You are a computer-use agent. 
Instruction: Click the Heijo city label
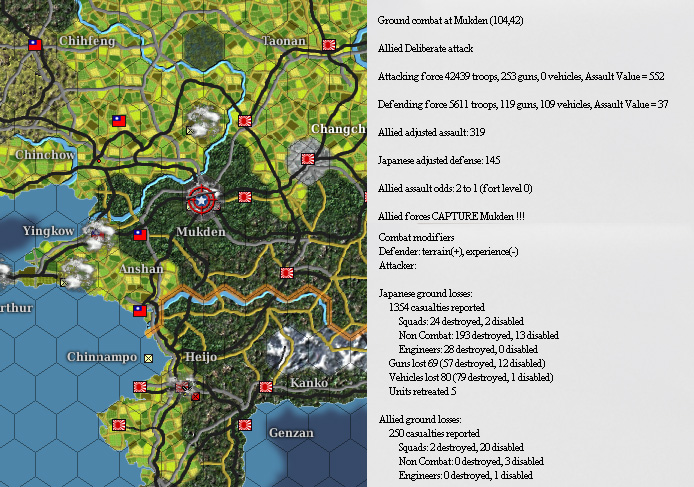pyautogui.click(x=201, y=357)
